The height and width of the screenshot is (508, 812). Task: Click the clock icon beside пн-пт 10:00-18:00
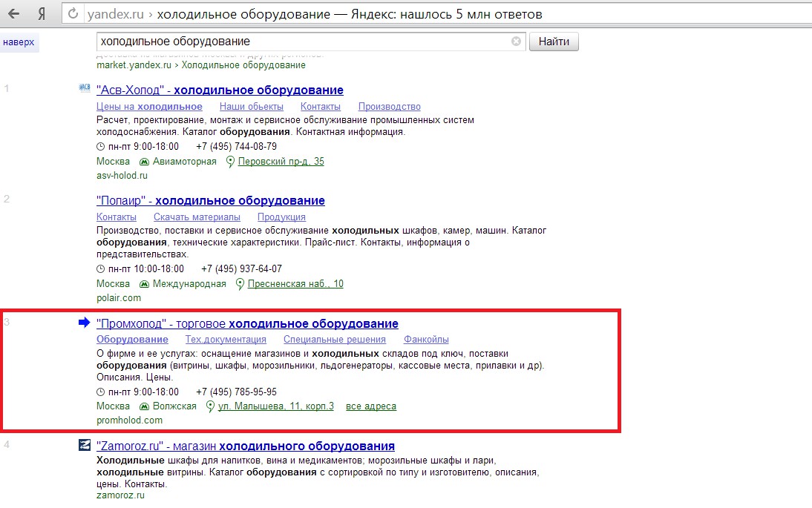[100, 269]
